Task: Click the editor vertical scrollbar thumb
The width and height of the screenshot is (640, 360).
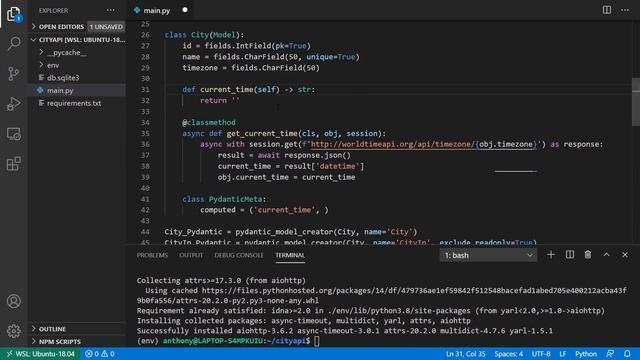Action: point(636,102)
